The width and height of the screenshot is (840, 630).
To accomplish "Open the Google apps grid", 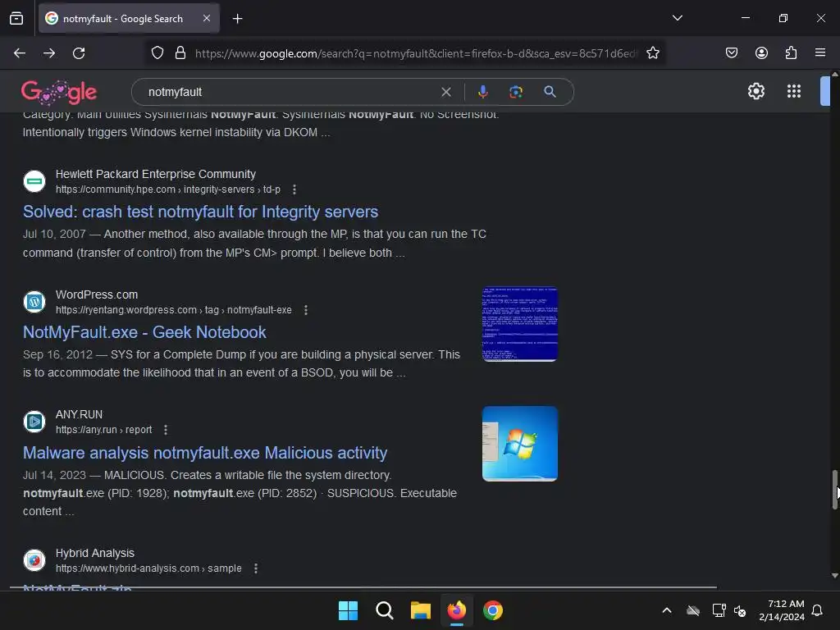I will [794, 91].
